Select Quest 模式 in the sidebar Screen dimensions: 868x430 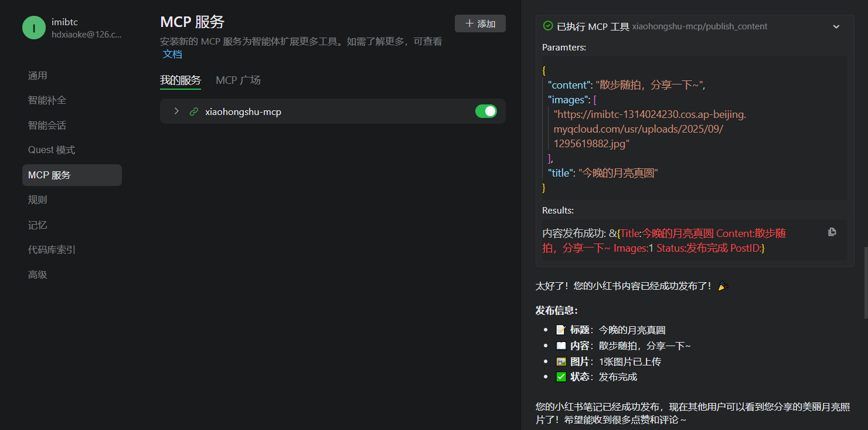coord(52,150)
